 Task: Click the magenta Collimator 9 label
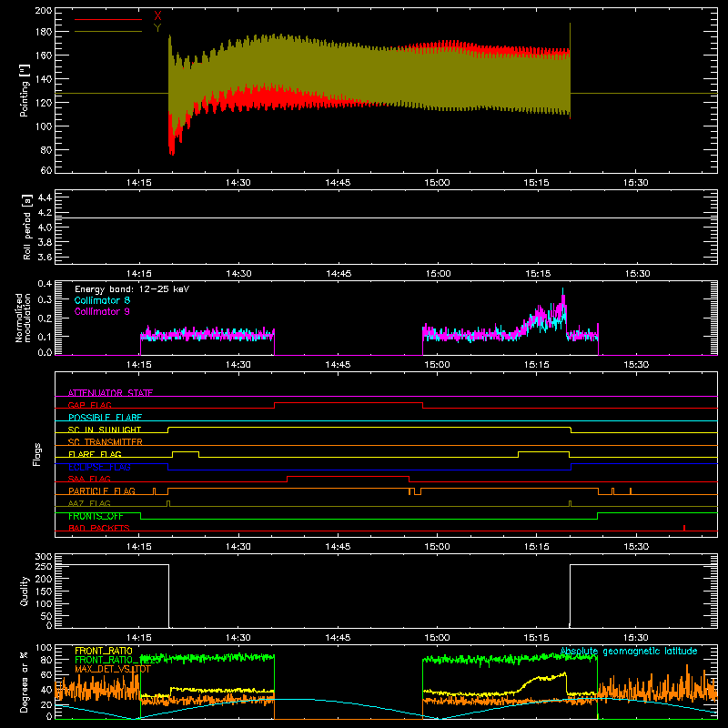[x=102, y=311]
